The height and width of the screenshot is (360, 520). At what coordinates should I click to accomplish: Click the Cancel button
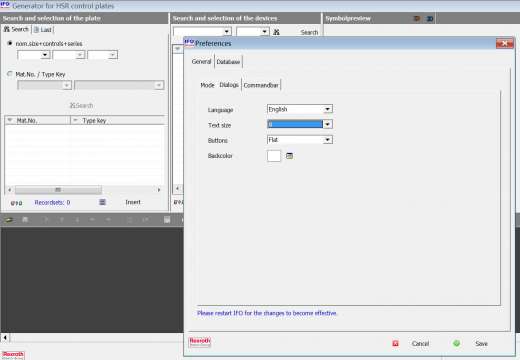point(420,343)
